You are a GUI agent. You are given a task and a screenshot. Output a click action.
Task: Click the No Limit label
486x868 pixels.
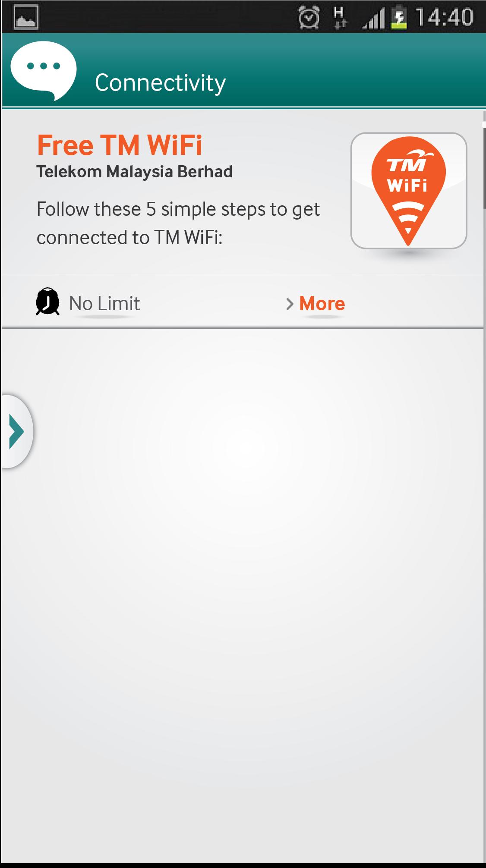104,303
